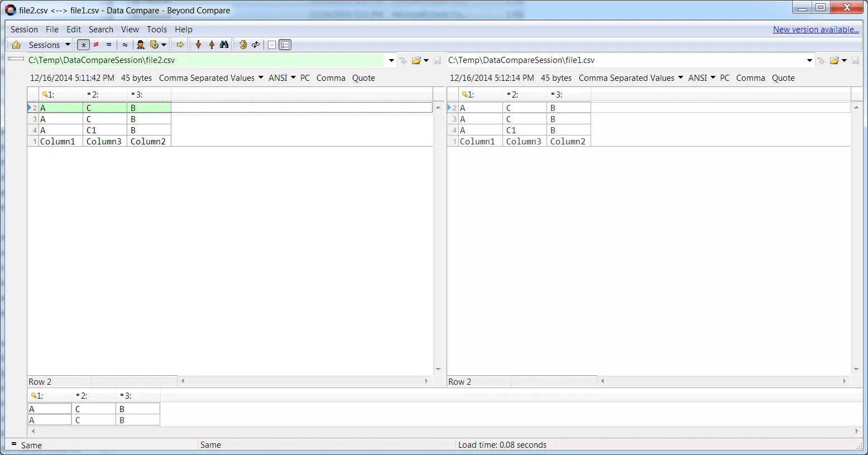Image resolution: width=868 pixels, height=455 pixels.
Task: Click the New version available link
Action: [x=816, y=30]
